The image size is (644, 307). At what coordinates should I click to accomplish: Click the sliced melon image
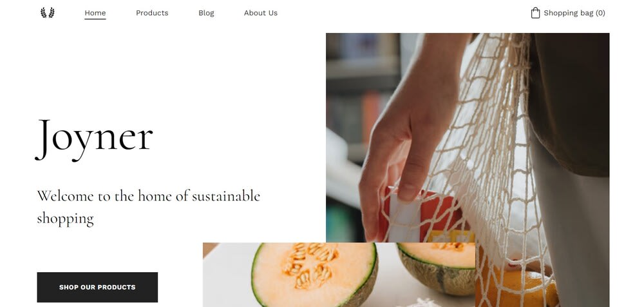[339, 275]
